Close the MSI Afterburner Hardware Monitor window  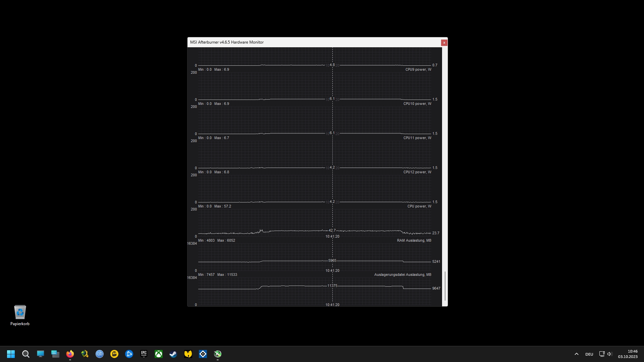444,43
